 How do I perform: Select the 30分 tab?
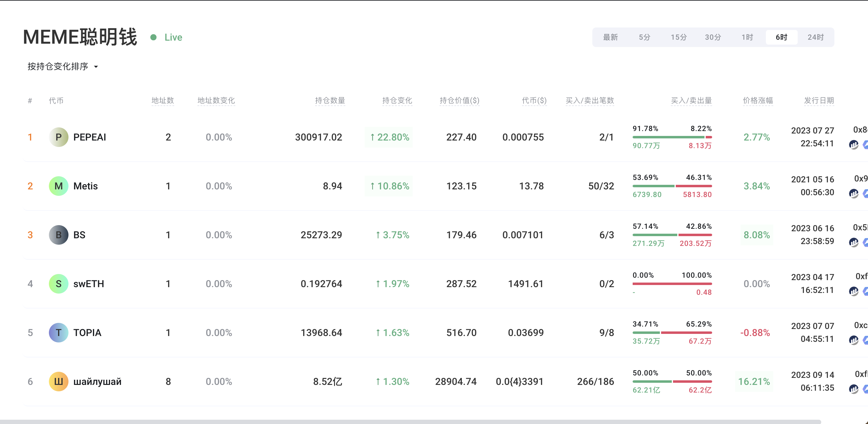point(713,37)
